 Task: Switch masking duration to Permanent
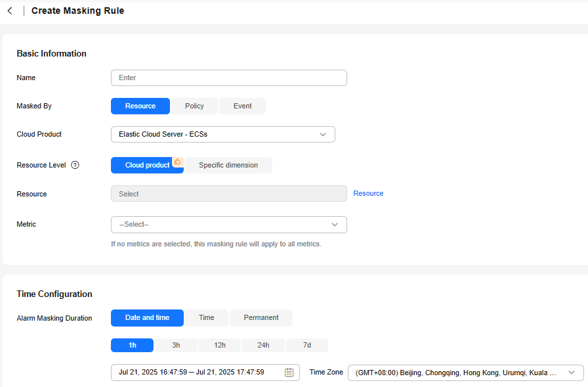point(261,318)
